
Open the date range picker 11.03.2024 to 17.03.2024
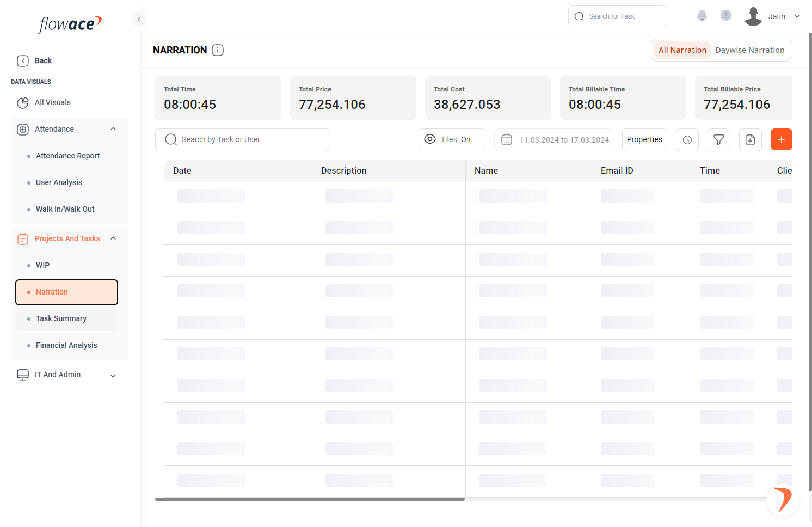(553, 140)
